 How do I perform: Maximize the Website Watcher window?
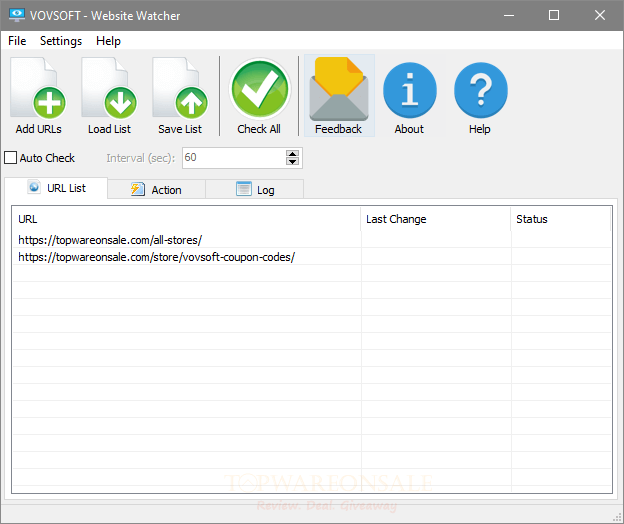[554, 16]
